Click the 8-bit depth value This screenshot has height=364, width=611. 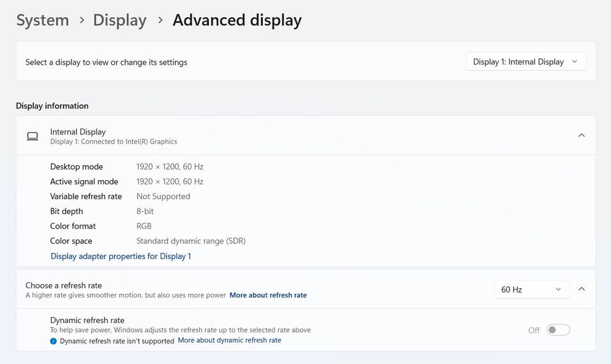tap(145, 211)
